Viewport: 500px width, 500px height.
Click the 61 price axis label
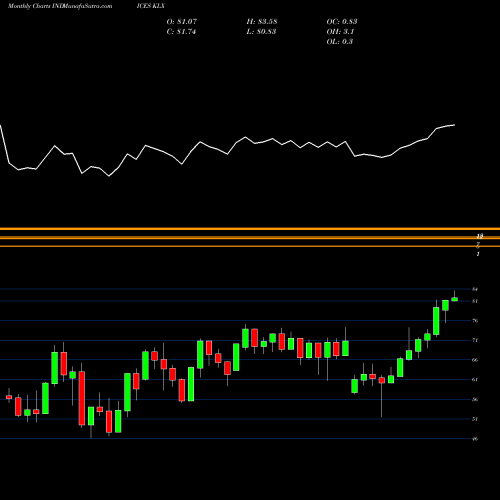pos(475,380)
